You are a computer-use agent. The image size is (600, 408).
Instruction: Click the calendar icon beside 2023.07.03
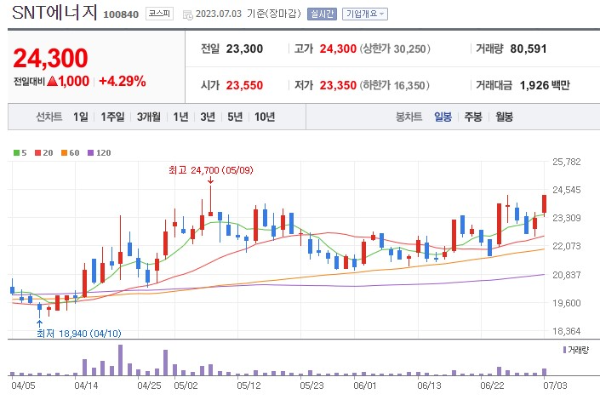(188, 15)
